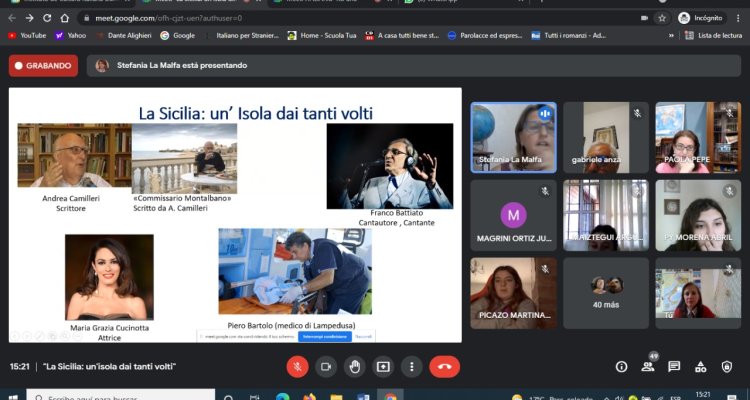The width and height of the screenshot is (750, 400).
Task: Open the meeting chat panel
Action: point(674,367)
